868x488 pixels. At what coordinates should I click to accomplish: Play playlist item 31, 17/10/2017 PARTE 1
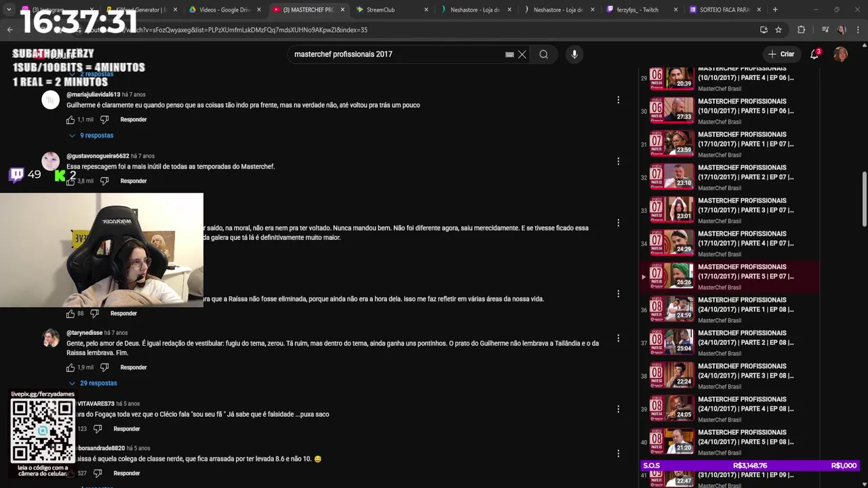[x=729, y=144]
